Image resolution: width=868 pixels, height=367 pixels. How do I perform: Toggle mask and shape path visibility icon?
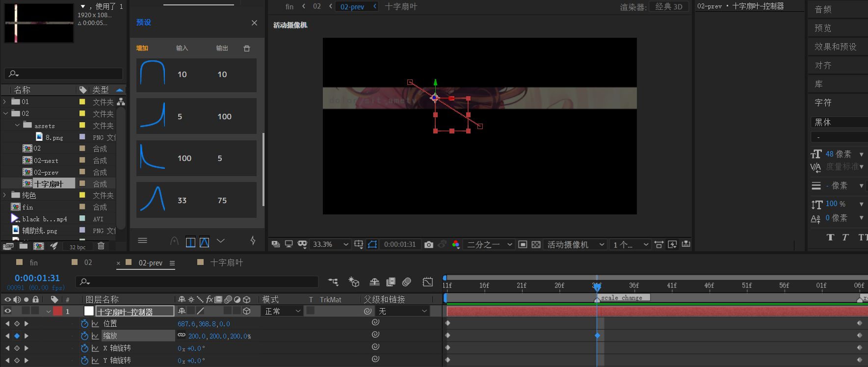(x=372, y=244)
